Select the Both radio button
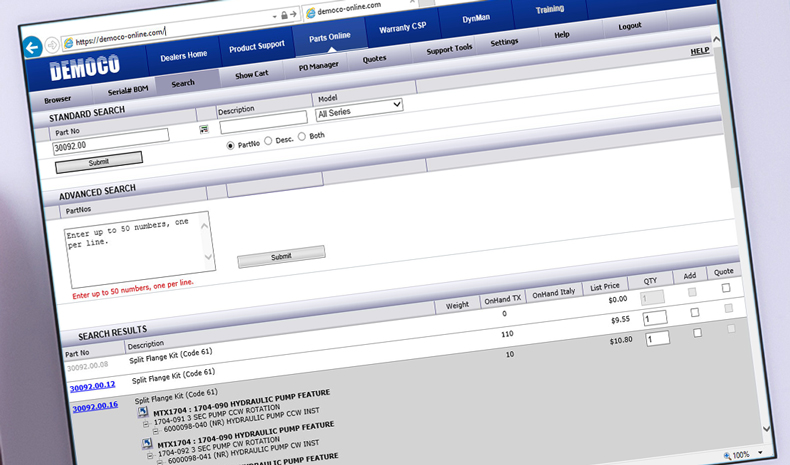 click(x=302, y=136)
